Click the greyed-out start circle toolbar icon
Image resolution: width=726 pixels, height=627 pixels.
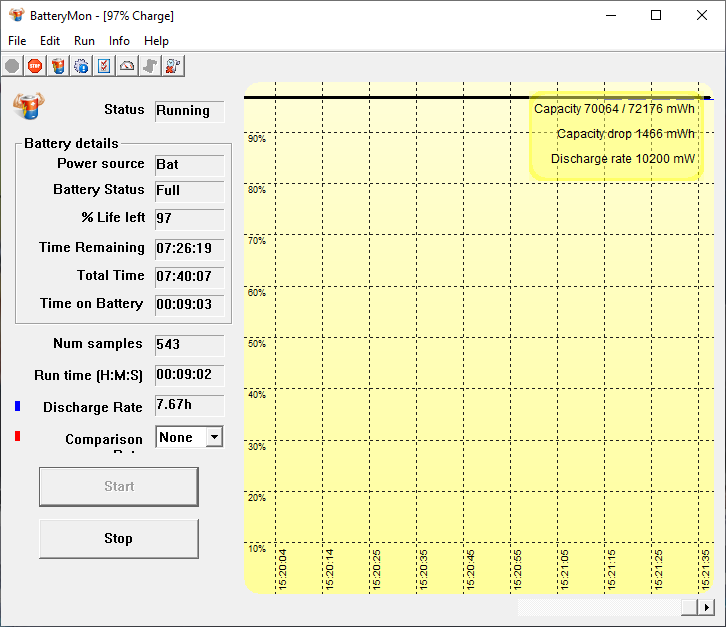tap(12, 66)
